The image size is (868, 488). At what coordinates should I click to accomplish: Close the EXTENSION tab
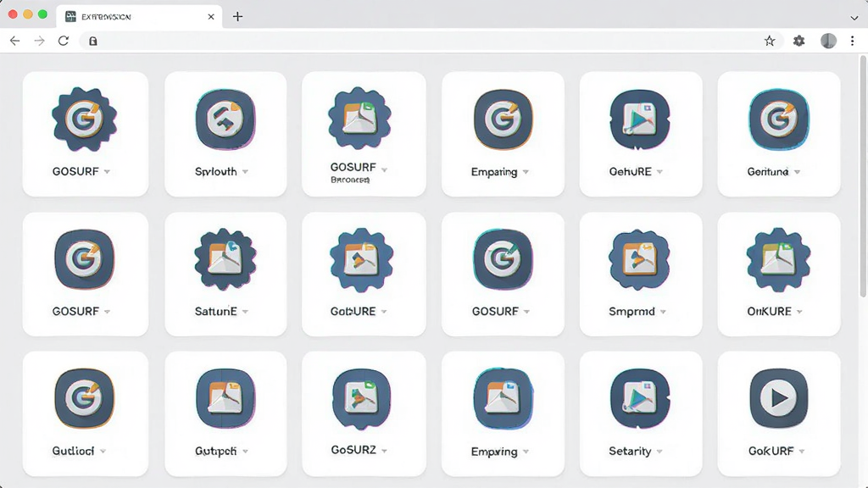coord(211,17)
